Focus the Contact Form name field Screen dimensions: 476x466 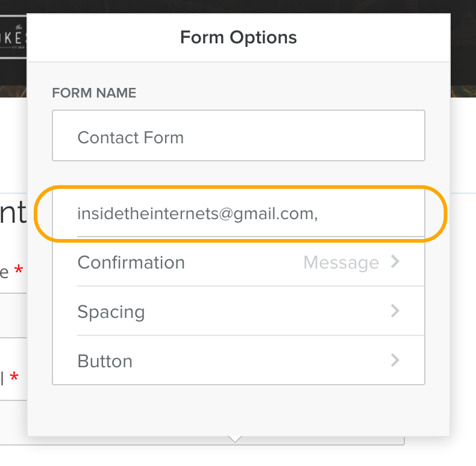239,135
